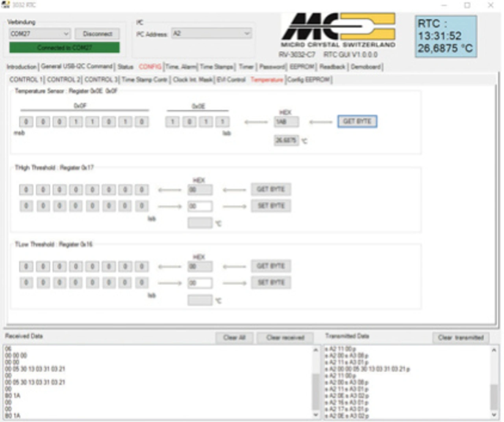Click GET BYTE for the Temperature Sensor
This screenshot has height=422, width=504.
click(x=357, y=121)
